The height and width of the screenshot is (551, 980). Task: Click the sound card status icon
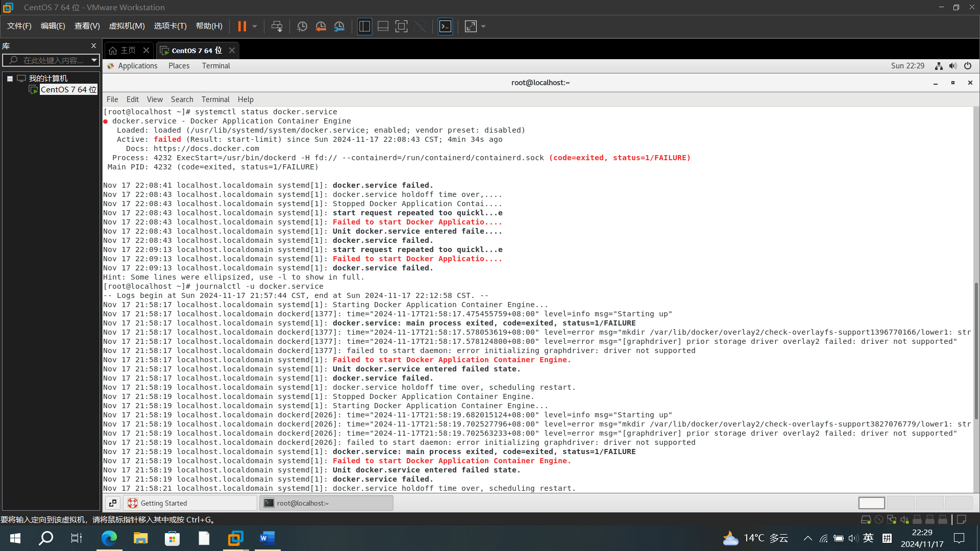point(904,519)
